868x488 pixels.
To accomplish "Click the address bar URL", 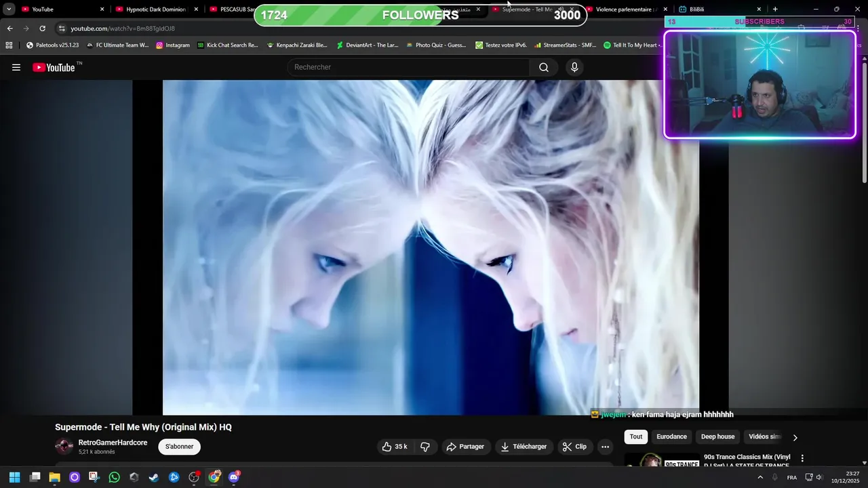I will (x=123, y=28).
